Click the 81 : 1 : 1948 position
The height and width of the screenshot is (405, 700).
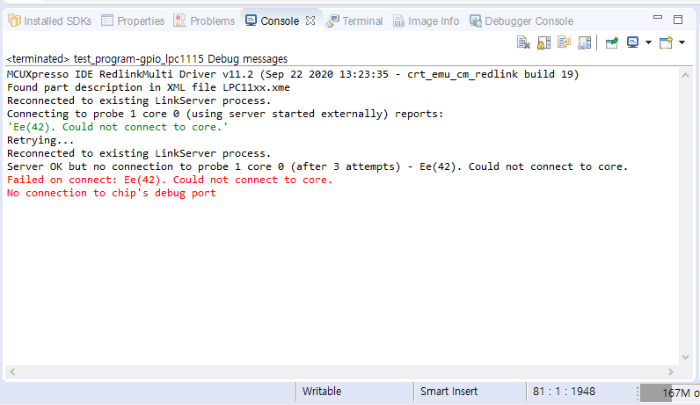564,392
